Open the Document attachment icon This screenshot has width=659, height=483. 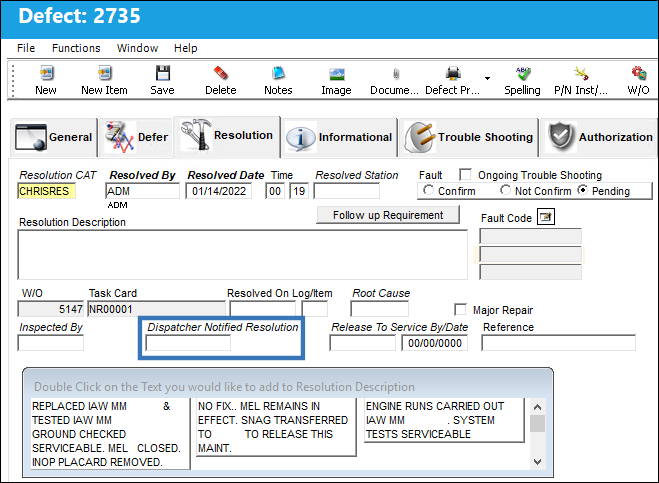[x=395, y=74]
